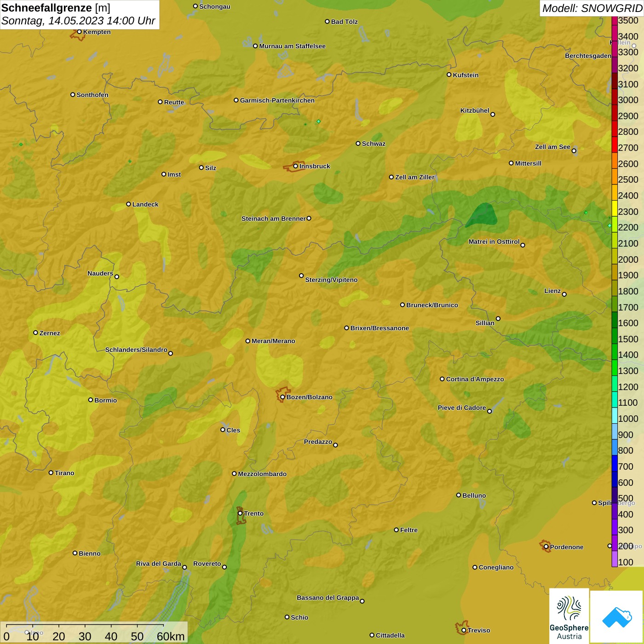
Task: Click the 'Zell am See' label
Action: (552, 147)
